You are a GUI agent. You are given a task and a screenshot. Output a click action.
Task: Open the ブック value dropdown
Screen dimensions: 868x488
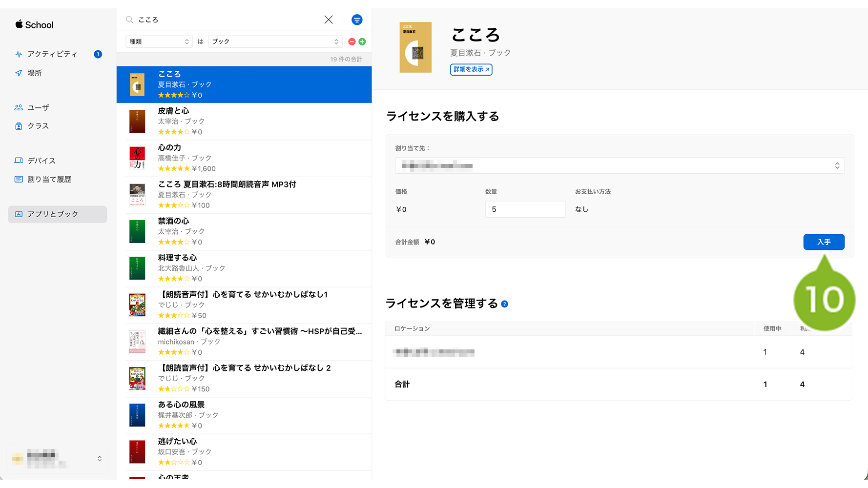pos(275,42)
